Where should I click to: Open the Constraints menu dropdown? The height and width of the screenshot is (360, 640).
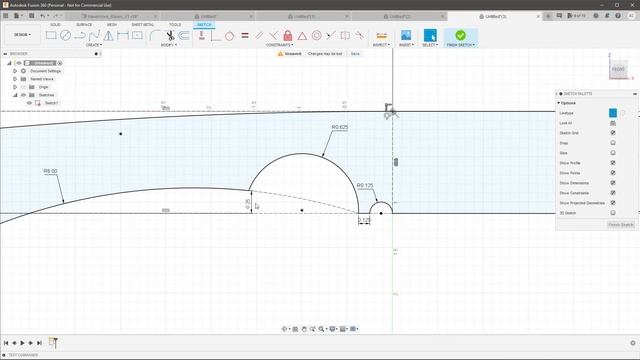pyautogui.click(x=280, y=44)
